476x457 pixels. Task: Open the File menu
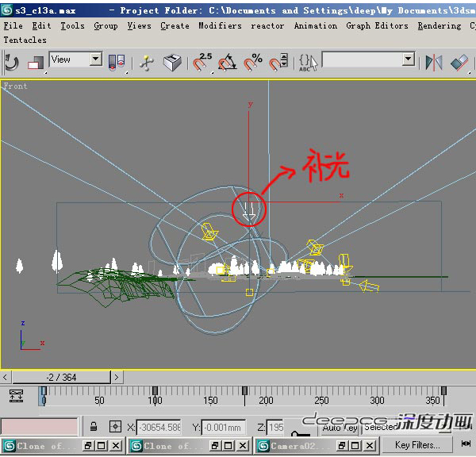tap(13, 26)
